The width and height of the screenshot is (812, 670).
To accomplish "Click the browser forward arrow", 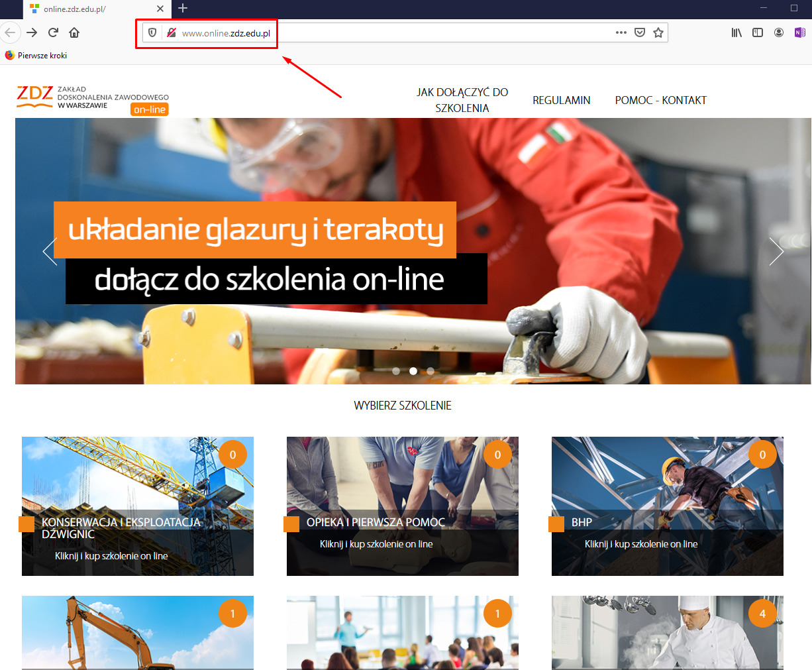I will [32, 32].
